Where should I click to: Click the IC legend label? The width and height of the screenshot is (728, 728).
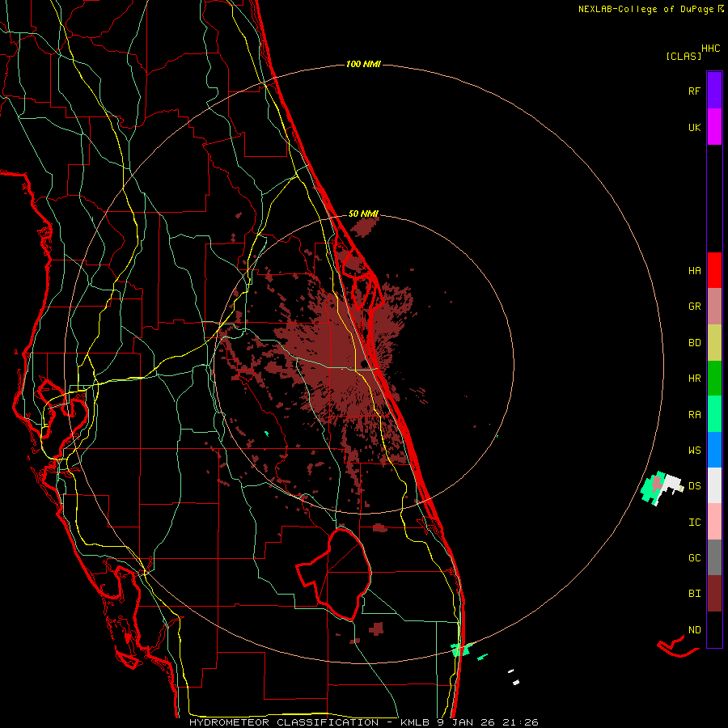tap(694, 522)
